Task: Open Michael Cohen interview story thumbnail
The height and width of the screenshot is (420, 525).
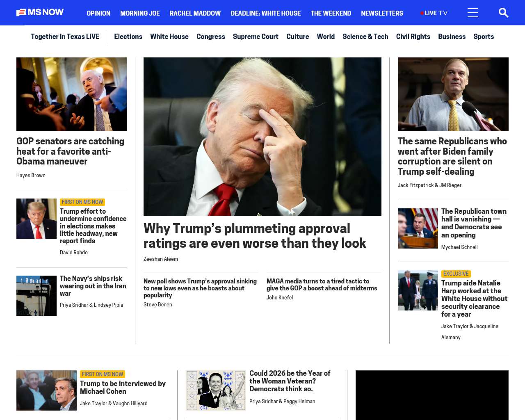Action: [46, 390]
